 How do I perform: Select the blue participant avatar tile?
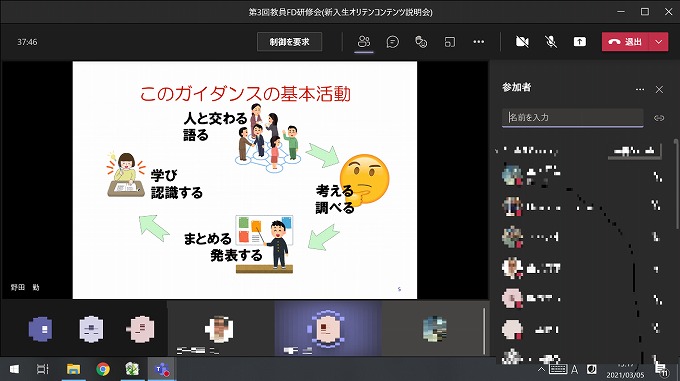pyautogui.click(x=41, y=329)
